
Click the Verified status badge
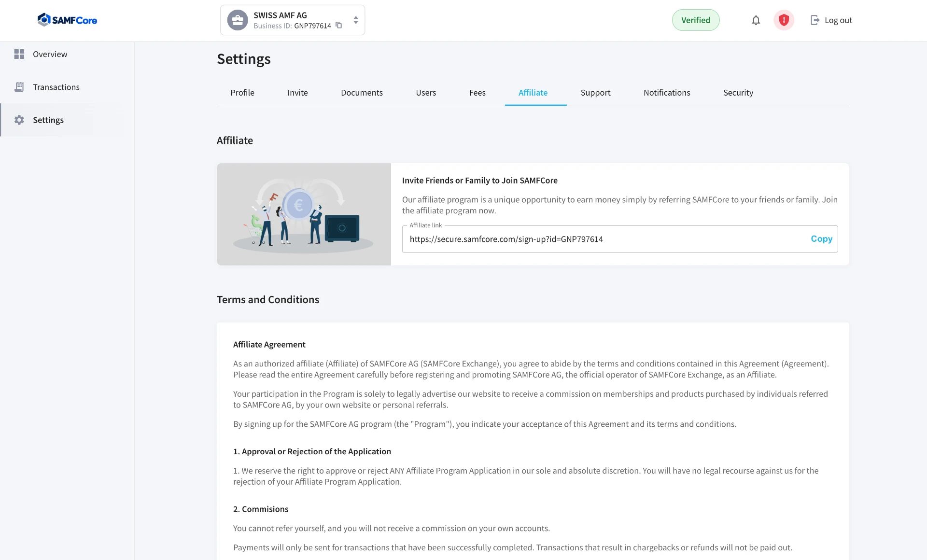(x=696, y=20)
